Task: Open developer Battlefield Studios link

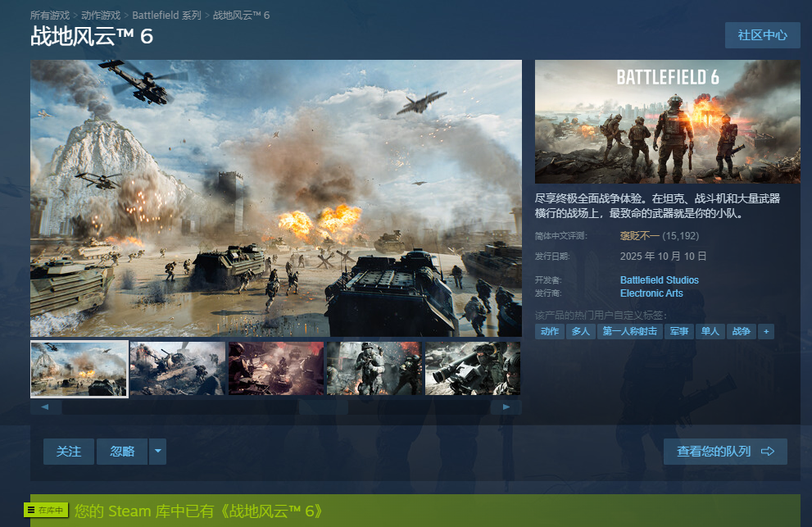Action: [660, 280]
